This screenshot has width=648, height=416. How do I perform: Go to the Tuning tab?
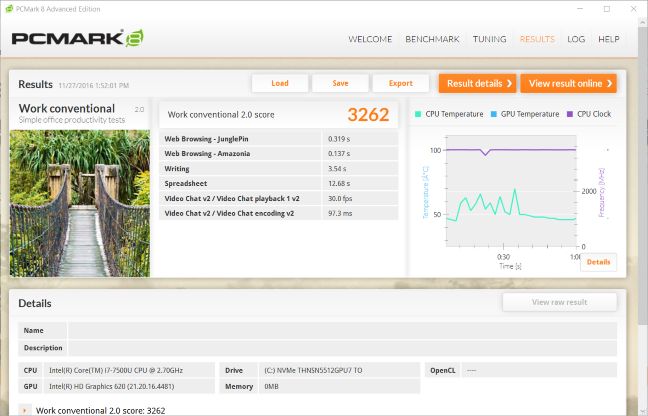click(x=489, y=39)
